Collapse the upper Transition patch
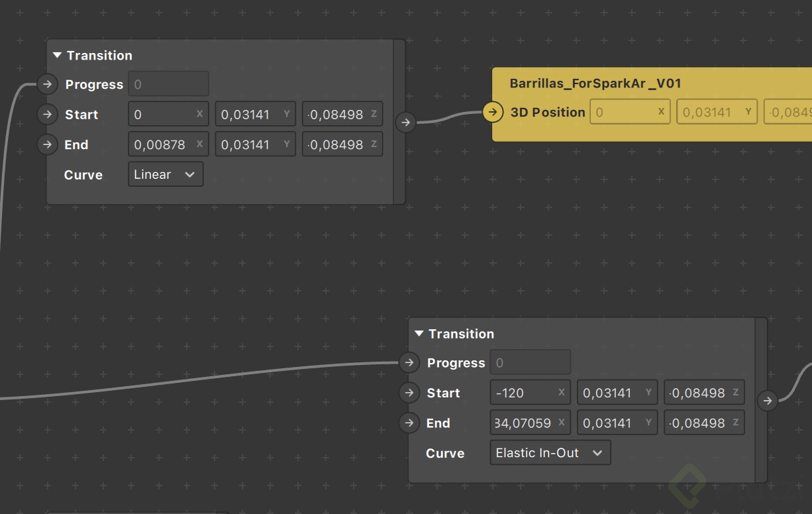812x514 pixels. coord(57,56)
